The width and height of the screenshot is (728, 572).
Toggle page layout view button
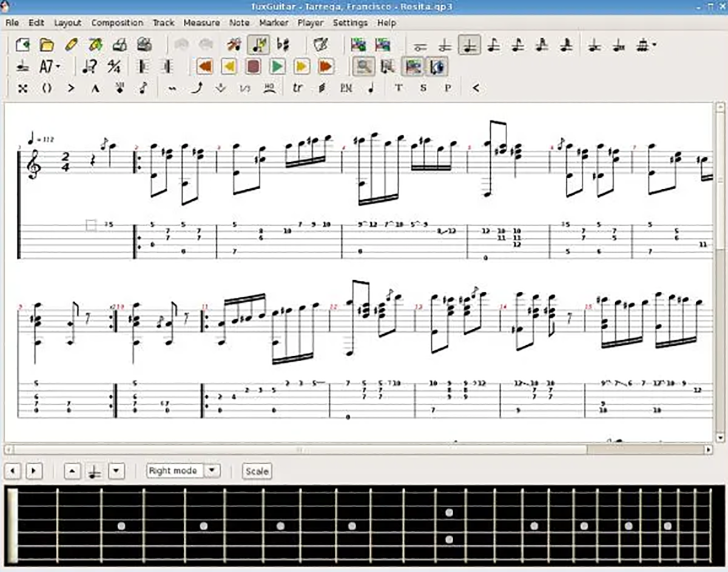coord(364,66)
